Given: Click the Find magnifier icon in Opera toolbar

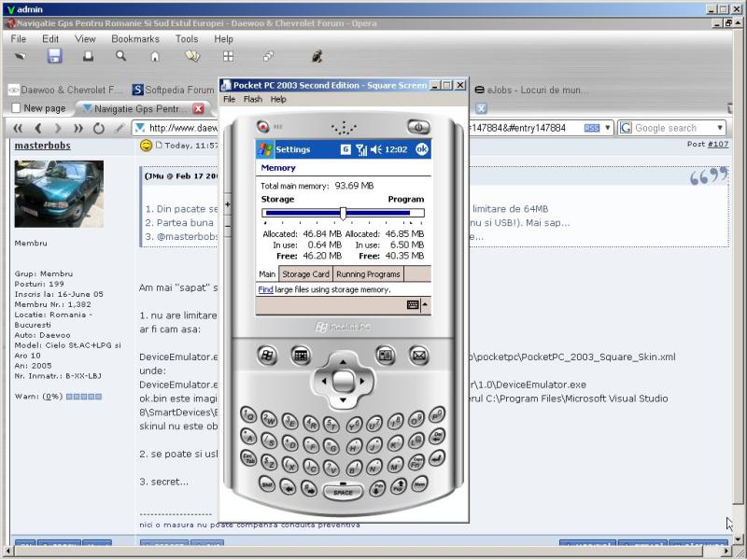Looking at the screenshot, I should tap(121, 56).
